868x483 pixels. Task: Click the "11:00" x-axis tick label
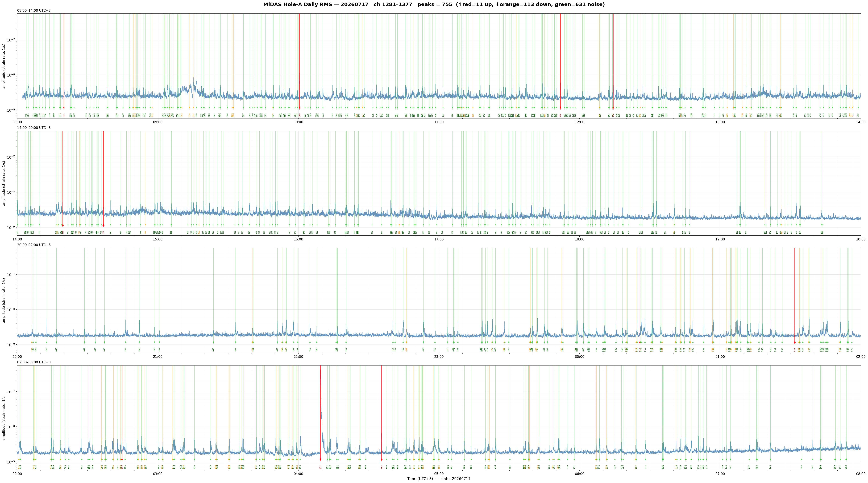[x=439, y=122]
